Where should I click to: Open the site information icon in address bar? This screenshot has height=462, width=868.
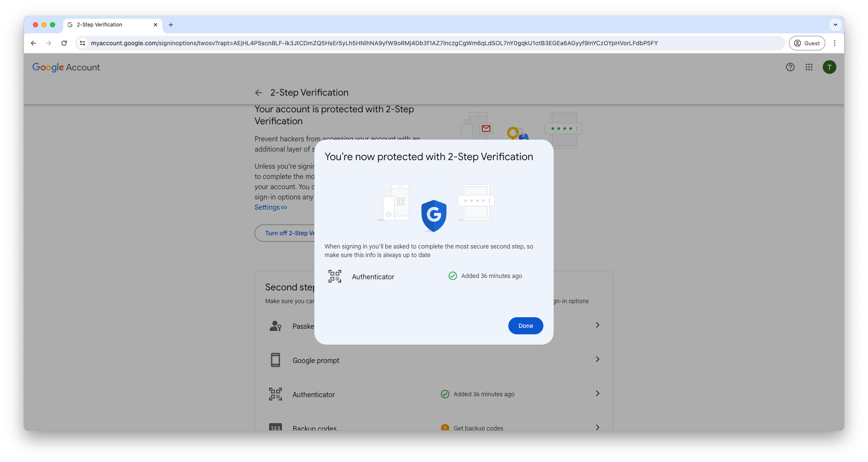[83, 43]
